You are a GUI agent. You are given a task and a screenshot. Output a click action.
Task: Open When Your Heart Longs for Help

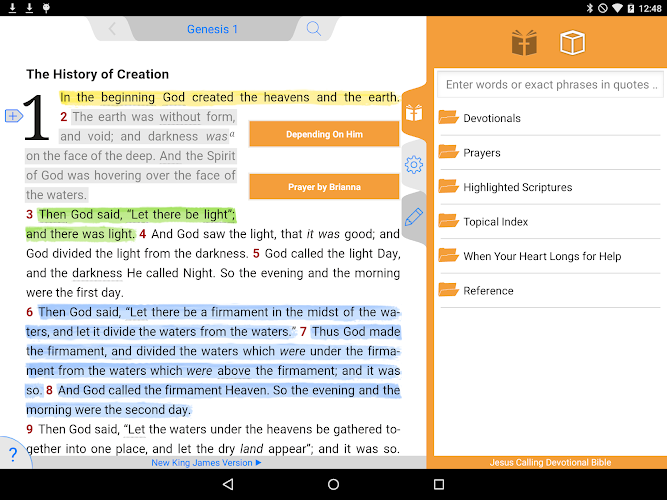(550, 256)
